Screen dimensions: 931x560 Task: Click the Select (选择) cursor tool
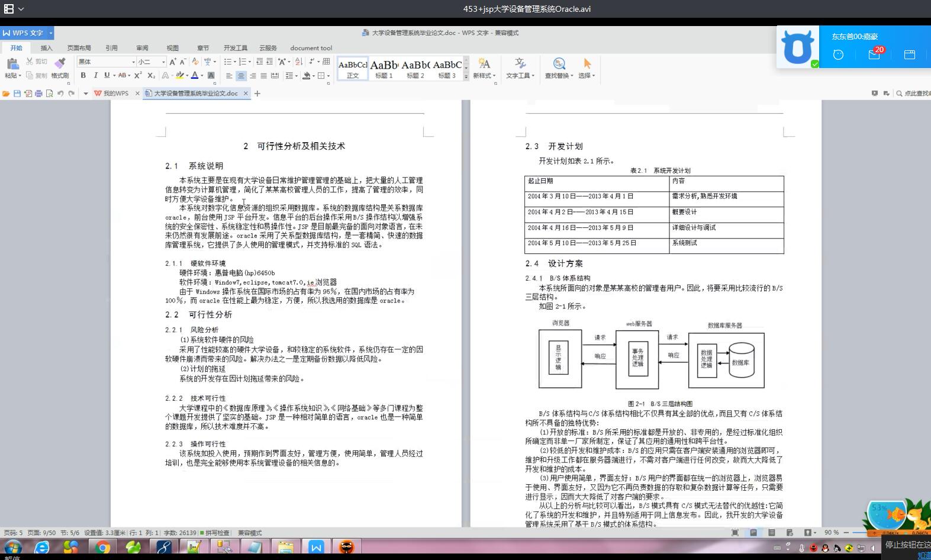click(587, 68)
